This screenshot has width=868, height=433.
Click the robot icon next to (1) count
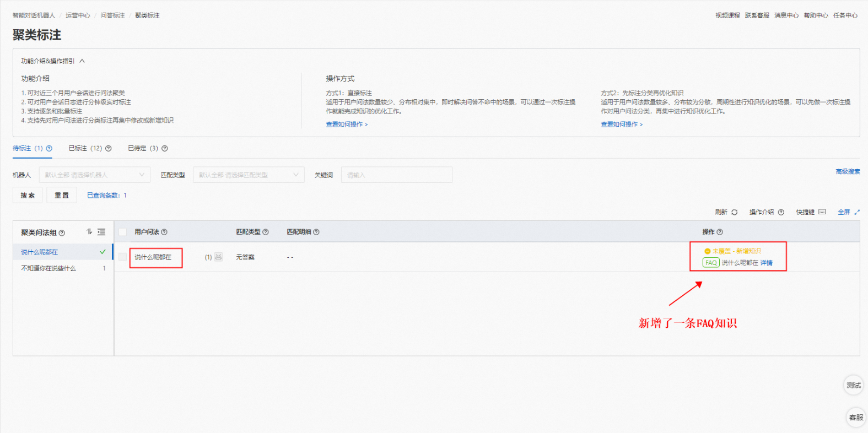click(219, 257)
